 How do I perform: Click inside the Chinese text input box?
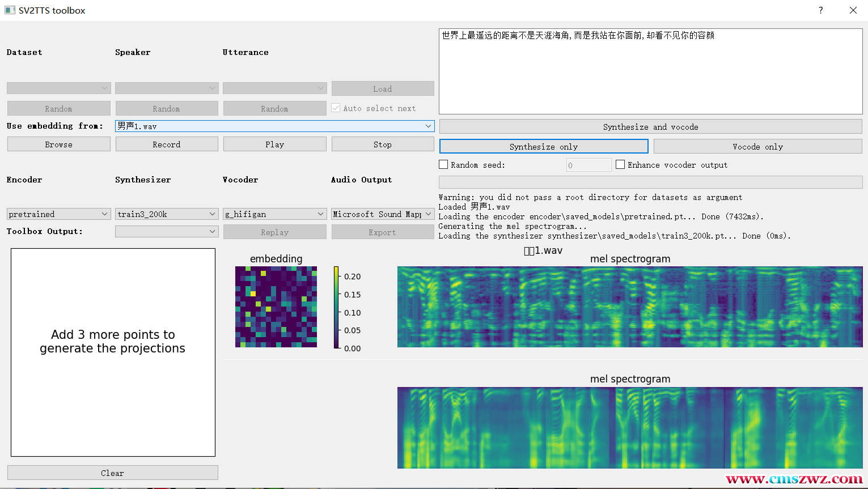[650, 71]
